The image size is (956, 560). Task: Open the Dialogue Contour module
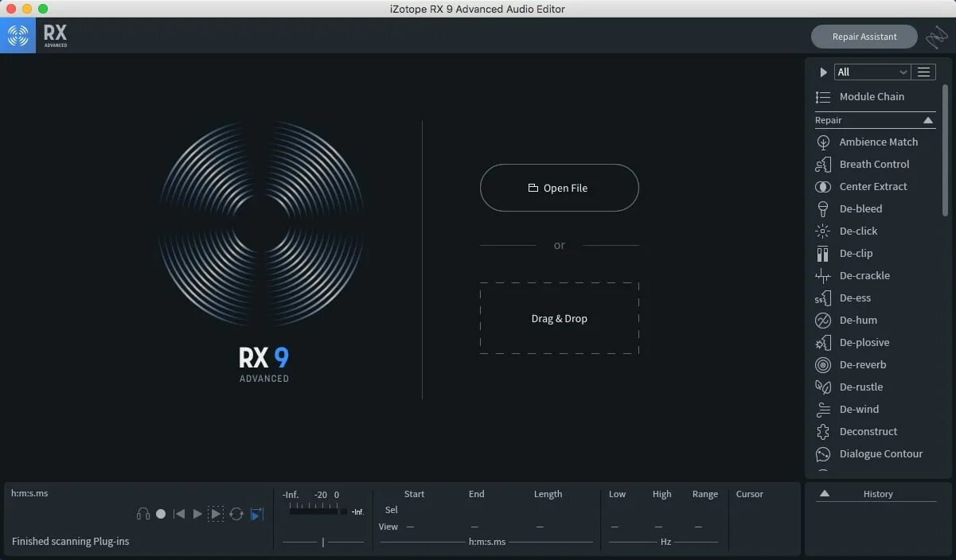tap(881, 454)
